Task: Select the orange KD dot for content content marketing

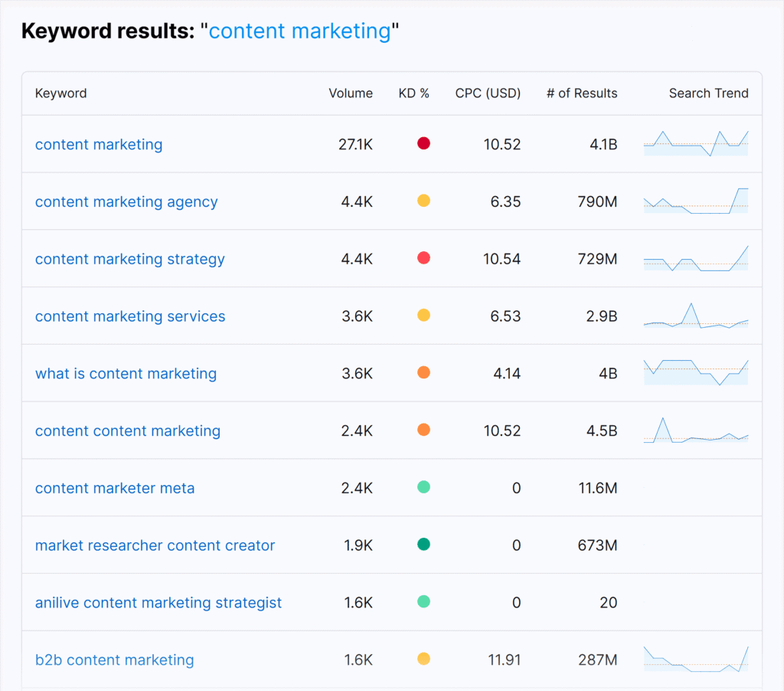Action: tap(423, 431)
